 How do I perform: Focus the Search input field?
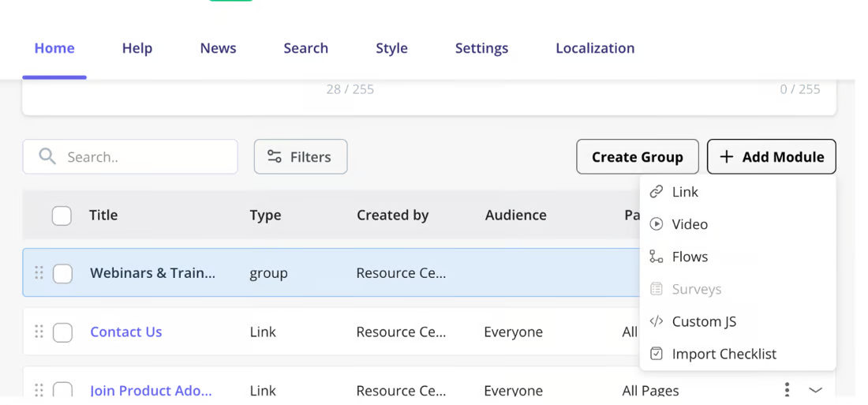(x=130, y=157)
